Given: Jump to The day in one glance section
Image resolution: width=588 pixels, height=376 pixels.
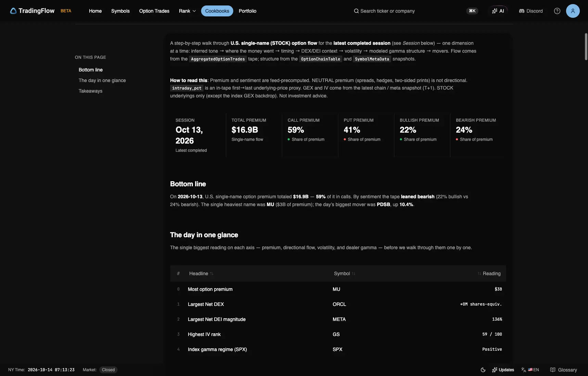Looking at the screenshot, I should coord(102,80).
